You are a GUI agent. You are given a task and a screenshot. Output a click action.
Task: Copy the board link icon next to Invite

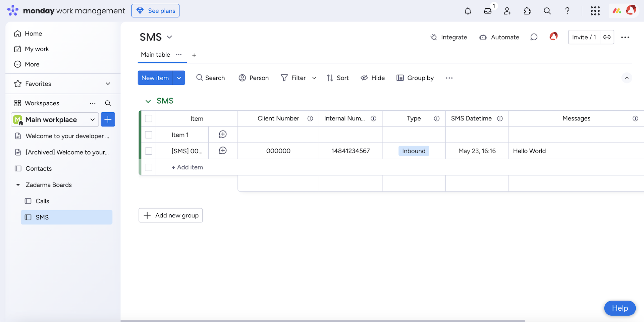[607, 37]
